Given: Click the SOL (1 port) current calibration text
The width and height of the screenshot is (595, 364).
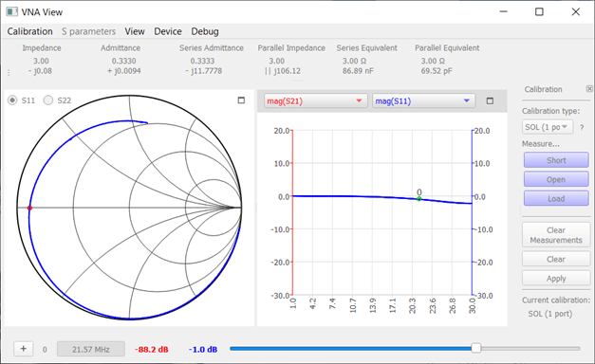Looking at the screenshot, I should coord(550,314).
